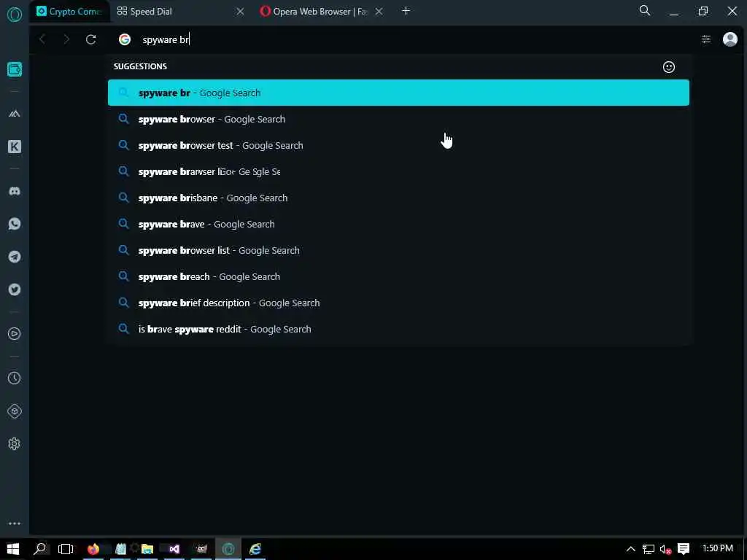The height and width of the screenshot is (560, 747).
Task: Reload the current page
Action: (x=91, y=39)
